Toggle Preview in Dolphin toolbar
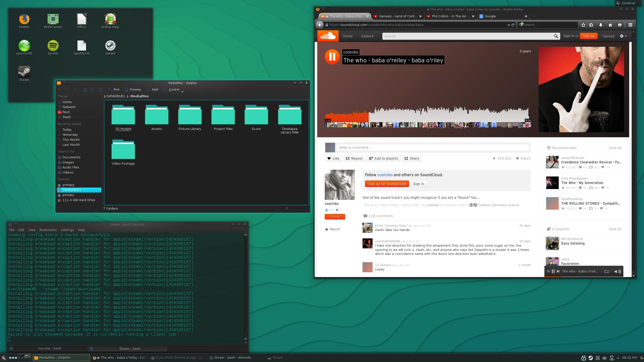 click(x=133, y=89)
